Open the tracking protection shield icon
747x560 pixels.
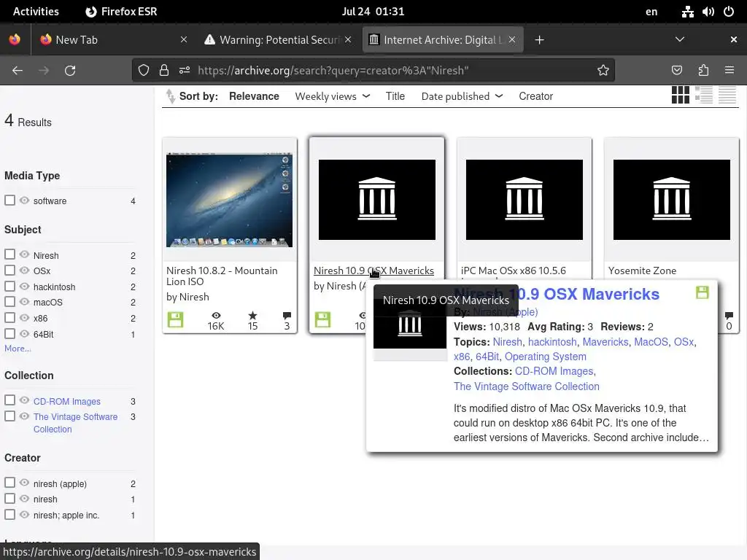coord(144,71)
